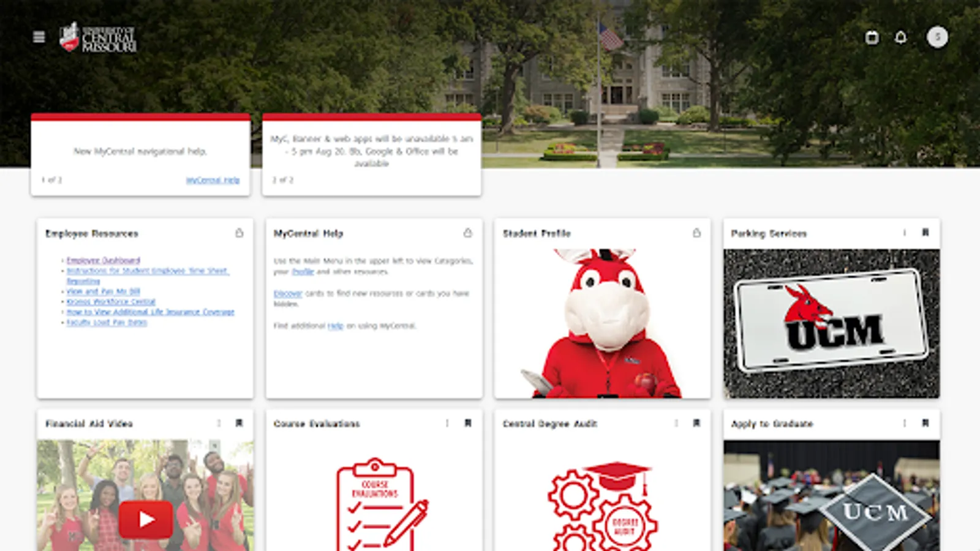Toggle bookmark on Course Evaluations card
The height and width of the screenshot is (551, 980).
(x=468, y=423)
